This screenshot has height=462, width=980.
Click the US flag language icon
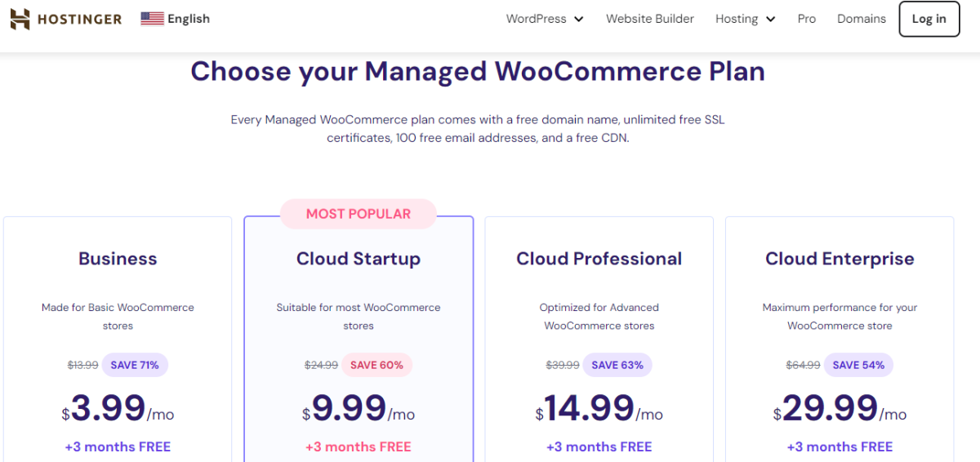coord(152,19)
